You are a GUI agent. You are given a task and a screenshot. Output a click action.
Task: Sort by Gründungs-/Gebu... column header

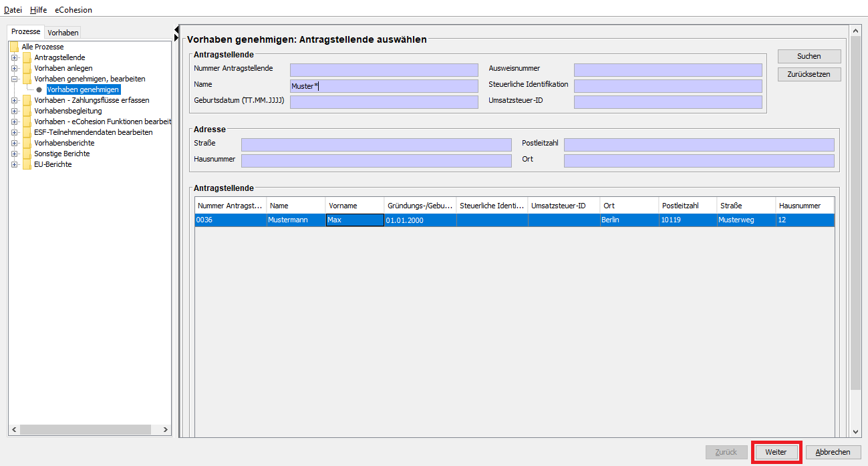(x=420, y=206)
